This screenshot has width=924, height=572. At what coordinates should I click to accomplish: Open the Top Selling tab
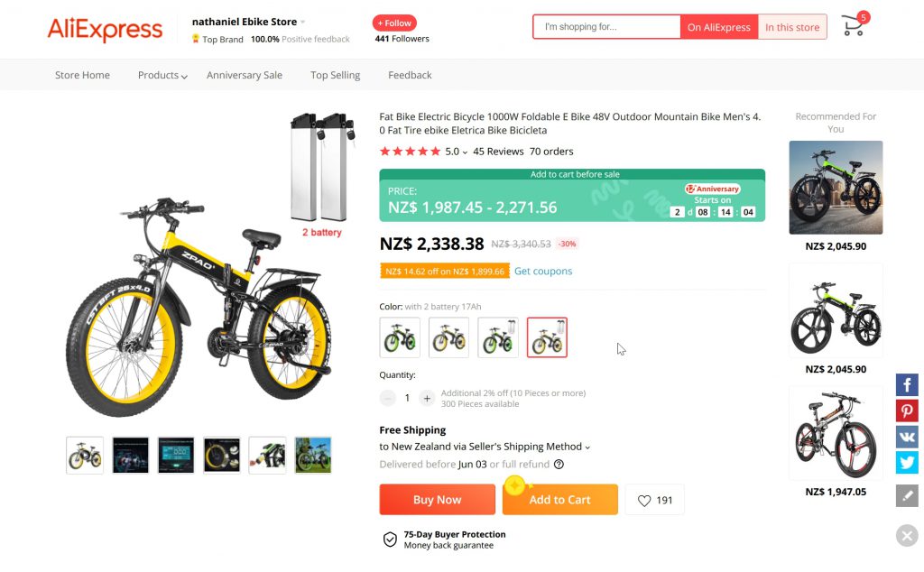pos(335,75)
